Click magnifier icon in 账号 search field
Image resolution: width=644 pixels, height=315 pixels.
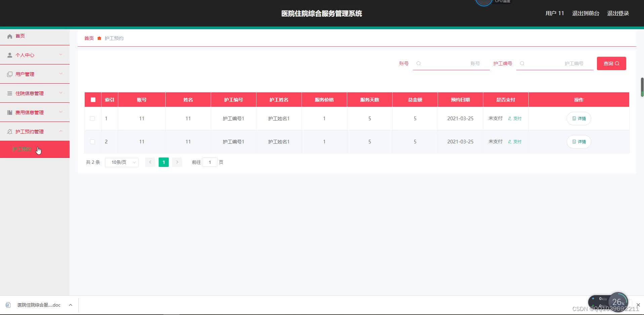(x=418, y=63)
